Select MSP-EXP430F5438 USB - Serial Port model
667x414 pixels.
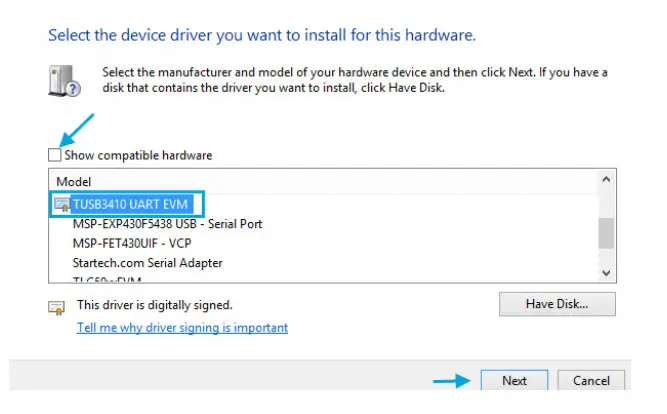167,224
